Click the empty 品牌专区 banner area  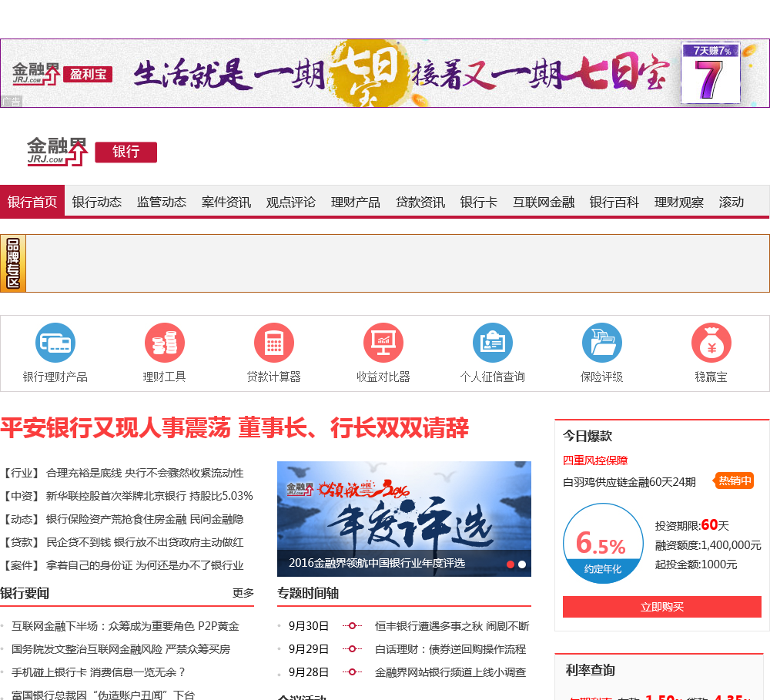pyautogui.click(x=397, y=263)
